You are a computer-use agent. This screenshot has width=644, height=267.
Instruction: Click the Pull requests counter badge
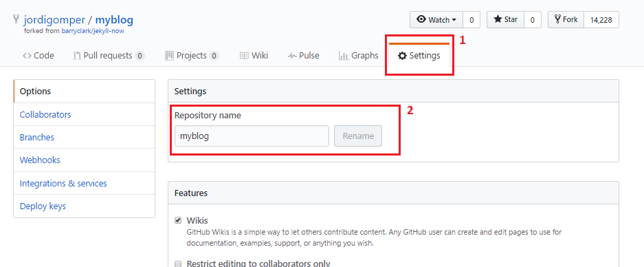tap(140, 56)
